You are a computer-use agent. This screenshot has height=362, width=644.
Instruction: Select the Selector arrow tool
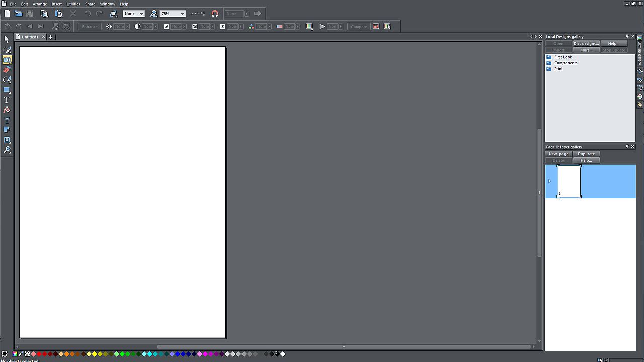pos(7,39)
